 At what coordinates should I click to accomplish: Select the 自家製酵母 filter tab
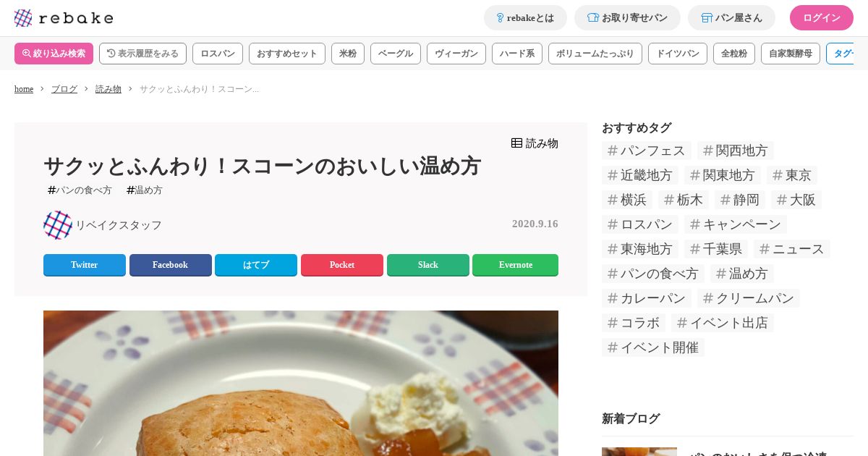[791, 54]
